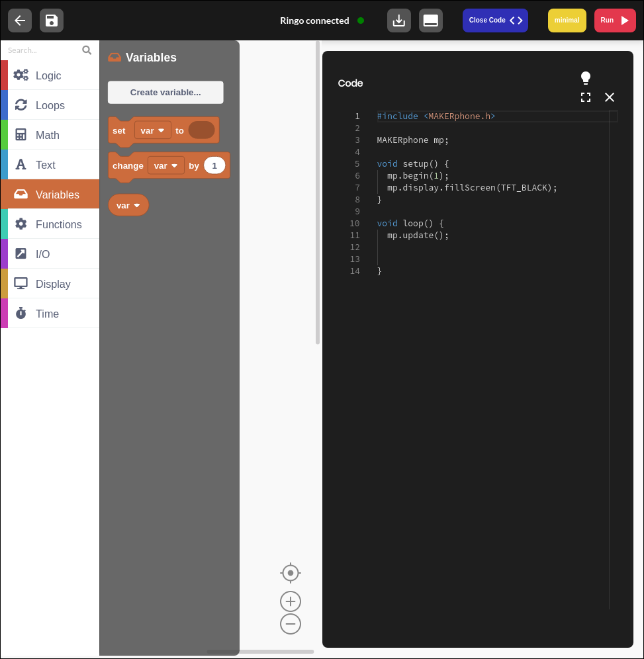Select the Variables category
This screenshot has width=644, height=659.
(50, 194)
